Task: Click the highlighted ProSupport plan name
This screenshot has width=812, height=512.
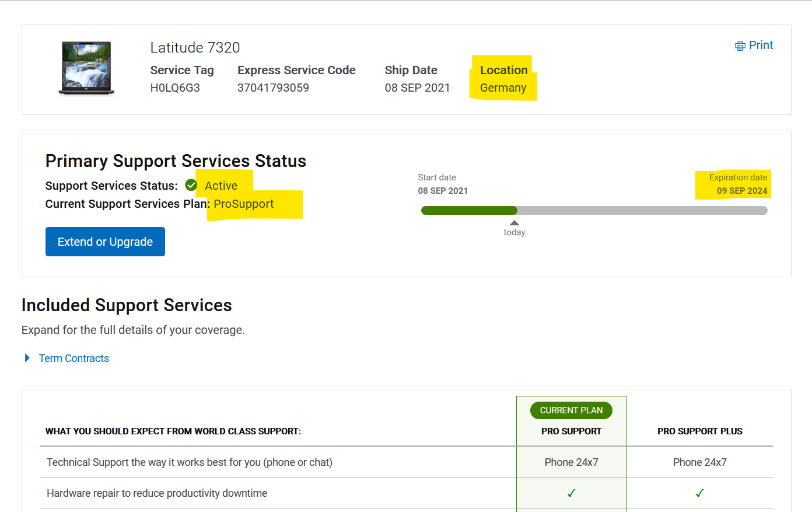Action: point(244,204)
